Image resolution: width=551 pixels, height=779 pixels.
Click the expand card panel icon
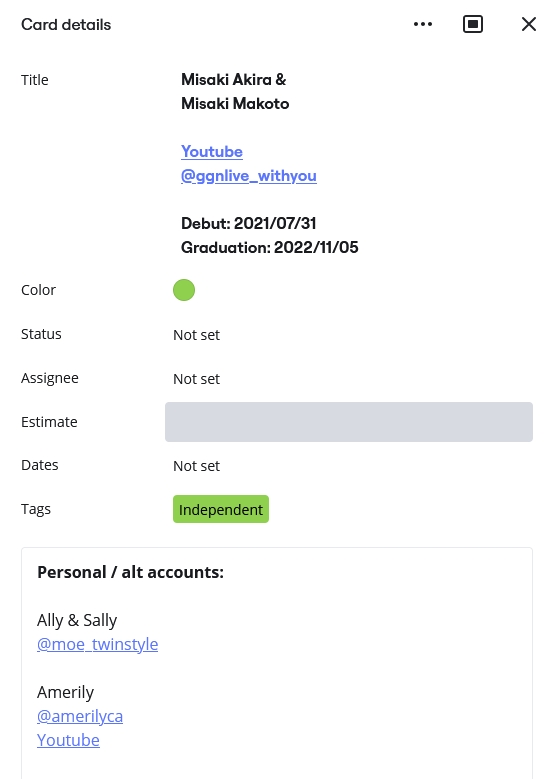tap(472, 24)
